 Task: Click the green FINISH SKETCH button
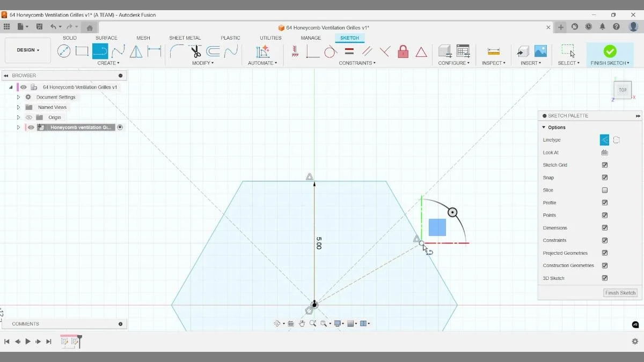(610, 53)
